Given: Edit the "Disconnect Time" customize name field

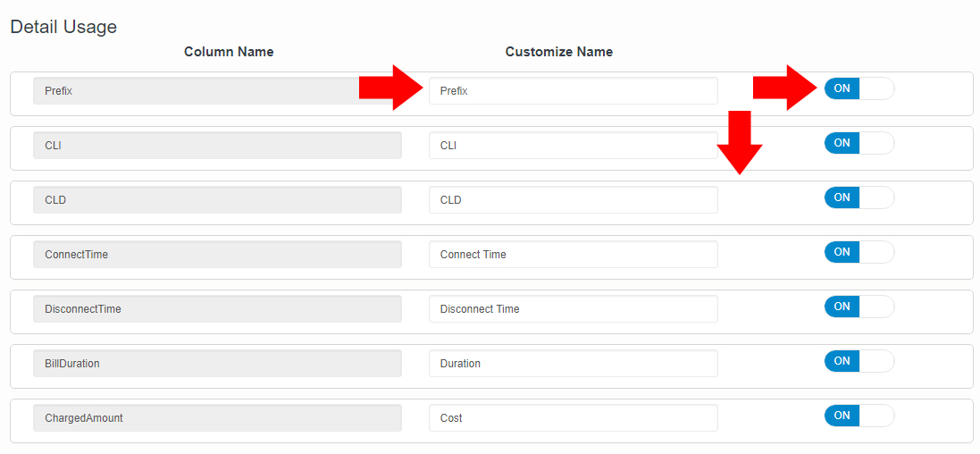Looking at the screenshot, I should click(x=573, y=309).
